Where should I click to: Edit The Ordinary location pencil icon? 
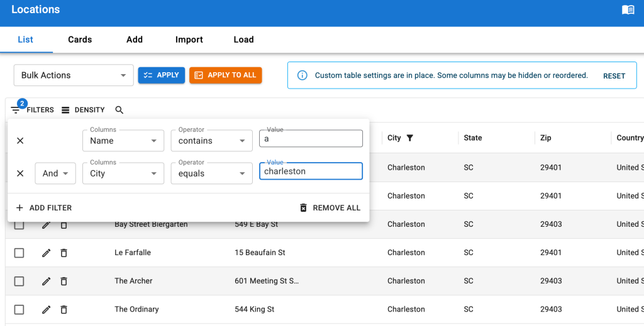(47, 310)
